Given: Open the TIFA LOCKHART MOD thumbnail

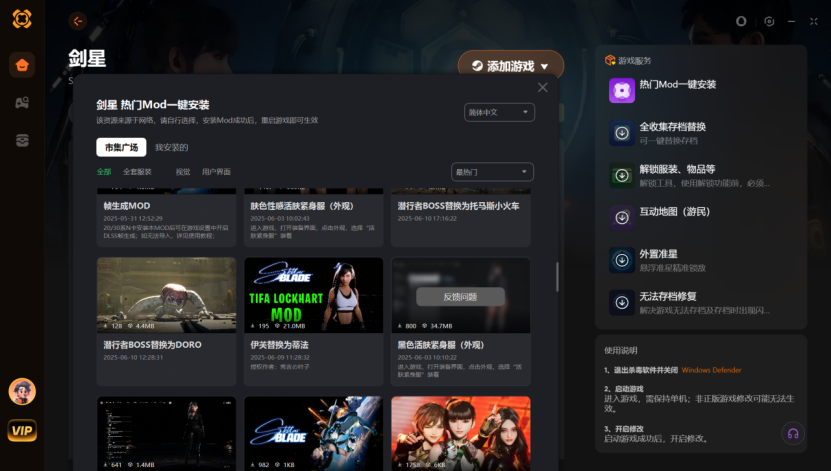Looking at the screenshot, I should pos(314,295).
